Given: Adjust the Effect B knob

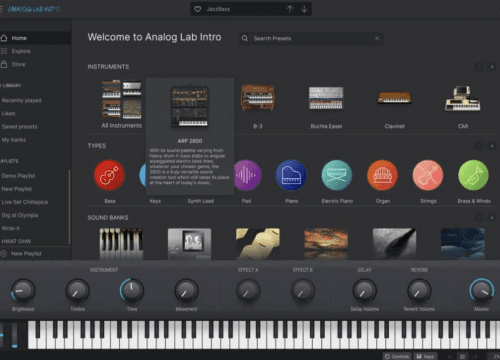Looking at the screenshot, I should coord(303,290).
